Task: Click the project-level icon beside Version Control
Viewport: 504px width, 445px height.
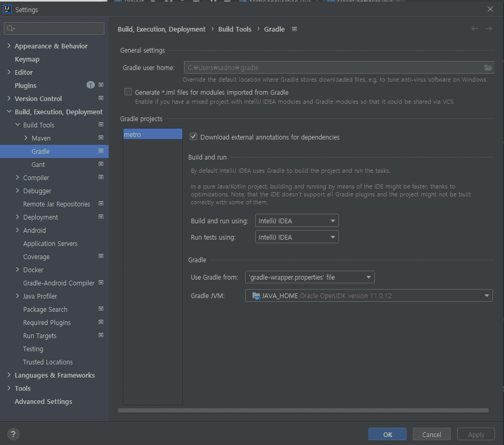Action: 101,98
